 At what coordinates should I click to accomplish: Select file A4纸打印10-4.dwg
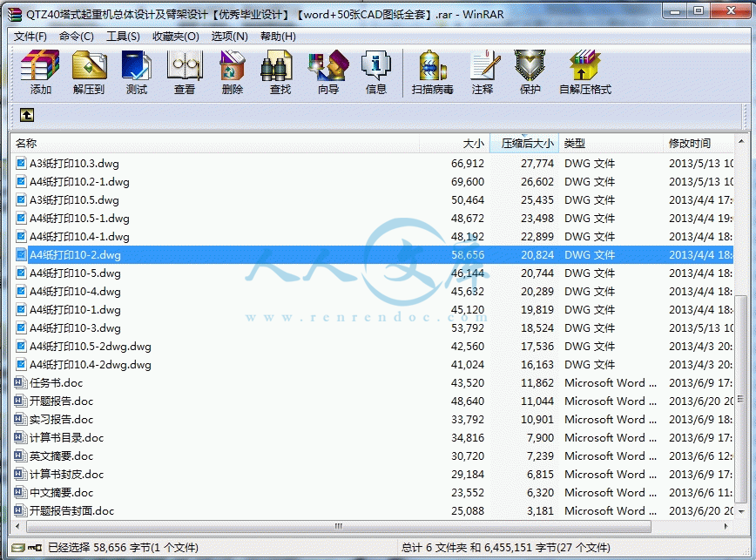(75, 292)
